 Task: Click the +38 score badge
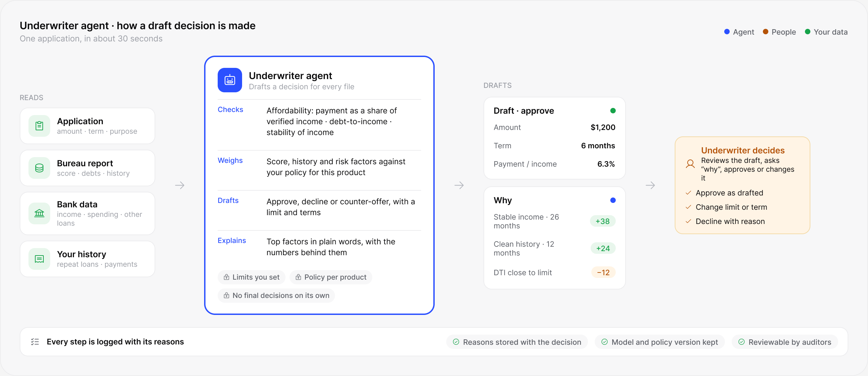coord(603,221)
